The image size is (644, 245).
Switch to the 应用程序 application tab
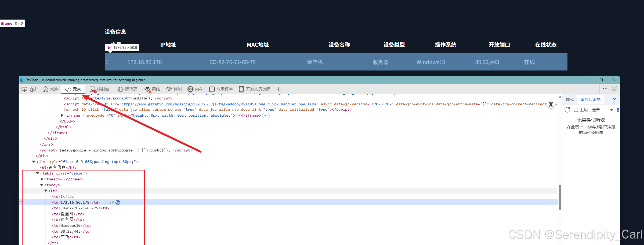(x=221, y=89)
